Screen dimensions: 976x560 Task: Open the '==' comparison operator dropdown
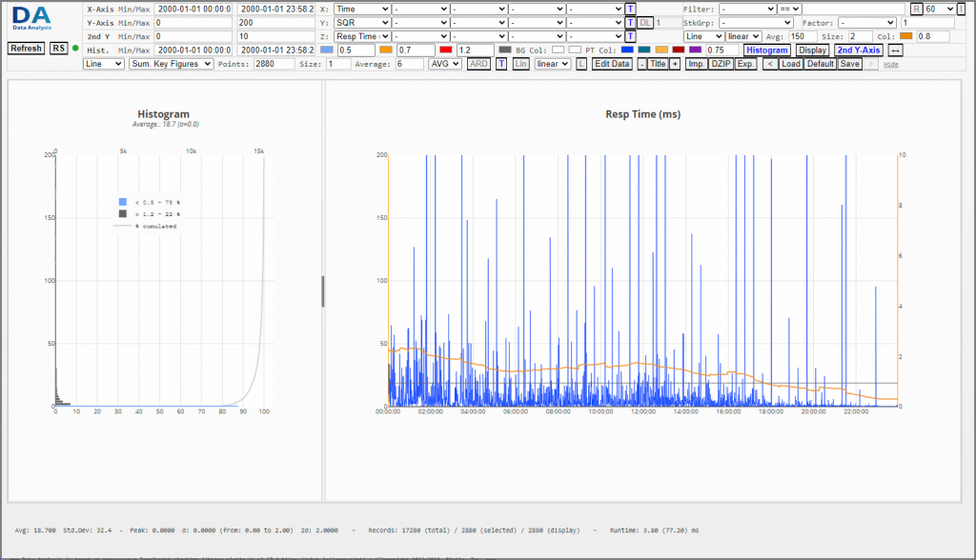tap(789, 9)
